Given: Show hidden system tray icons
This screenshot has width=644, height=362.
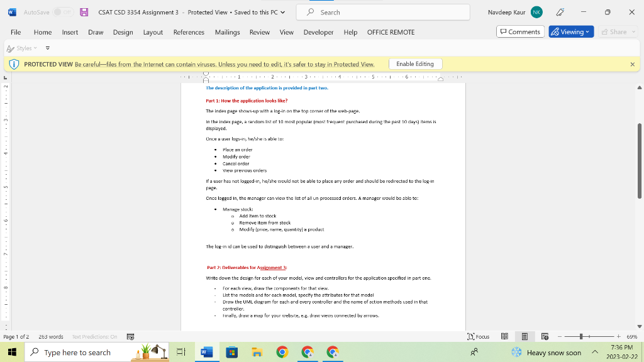Looking at the screenshot, I should tap(595, 352).
